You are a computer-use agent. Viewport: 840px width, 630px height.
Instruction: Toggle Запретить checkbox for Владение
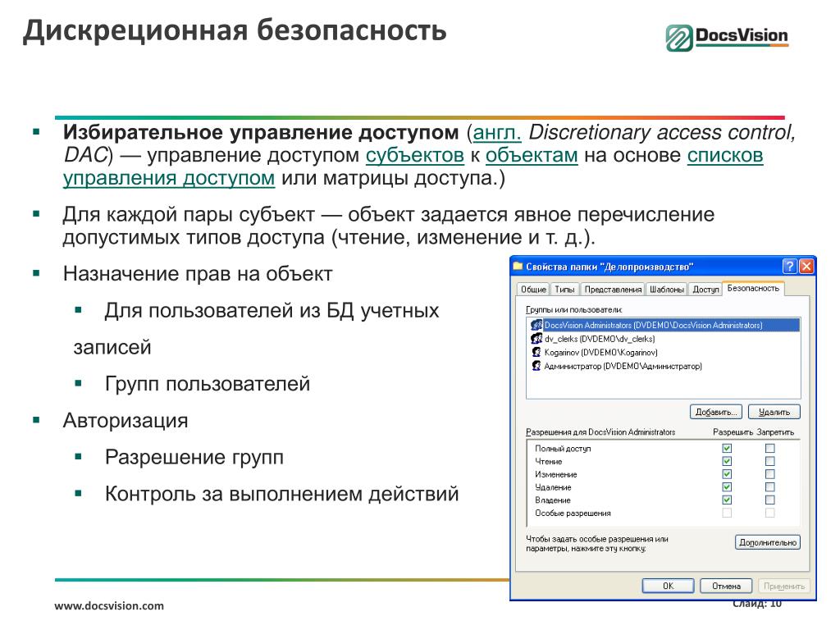769,500
